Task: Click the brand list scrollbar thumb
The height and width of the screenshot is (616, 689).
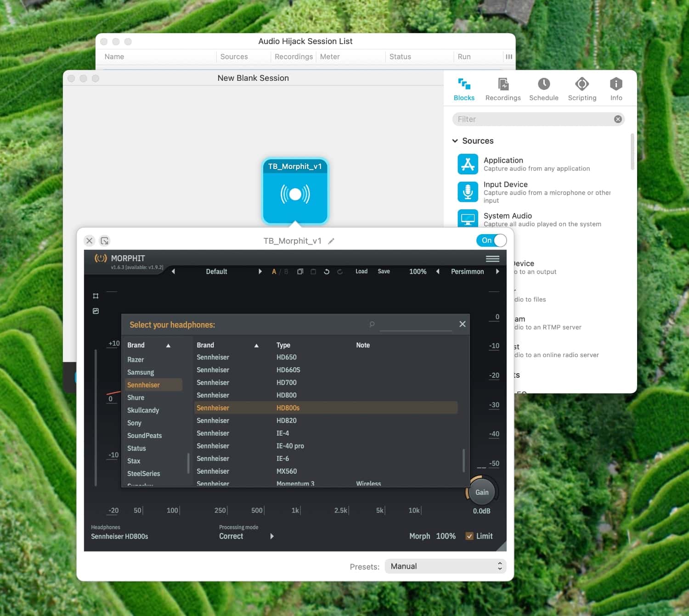Action: 188,463
